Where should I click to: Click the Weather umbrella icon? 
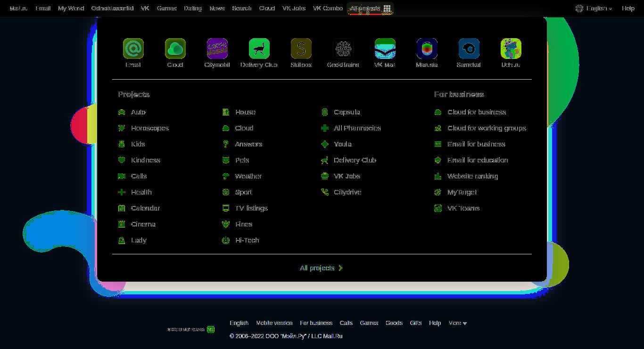(226, 176)
